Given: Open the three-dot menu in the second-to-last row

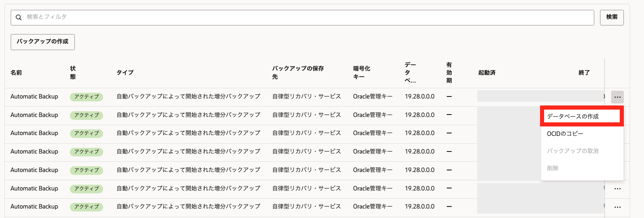Looking at the screenshot, I should [617, 189].
